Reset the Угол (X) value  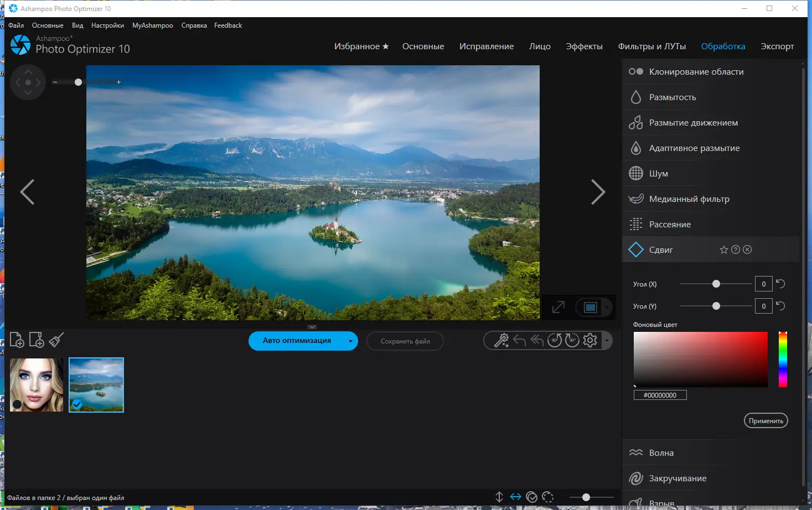[780, 284]
